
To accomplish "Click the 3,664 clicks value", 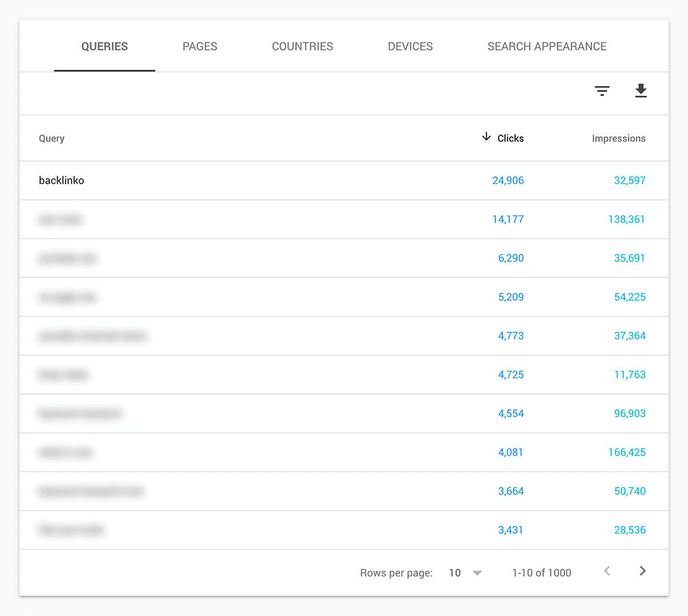I will [x=511, y=491].
